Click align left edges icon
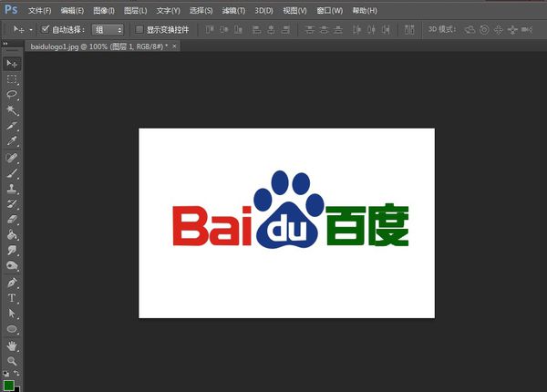547x392 pixels. click(257, 30)
